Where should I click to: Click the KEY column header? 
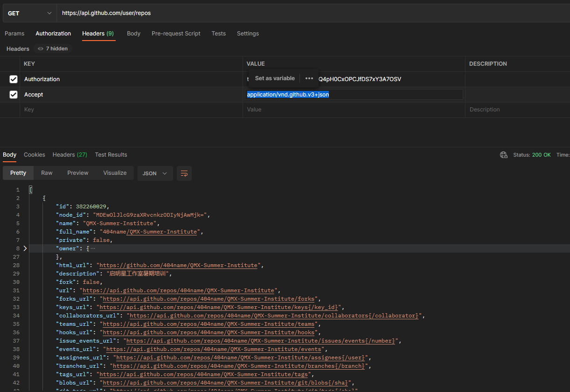click(29, 64)
